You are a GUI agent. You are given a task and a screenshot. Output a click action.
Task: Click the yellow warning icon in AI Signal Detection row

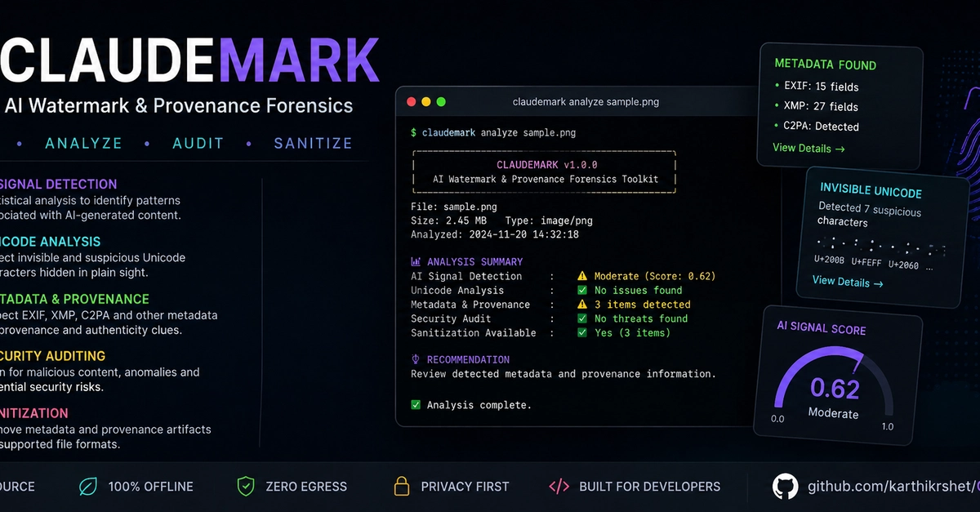click(x=582, y=276)
